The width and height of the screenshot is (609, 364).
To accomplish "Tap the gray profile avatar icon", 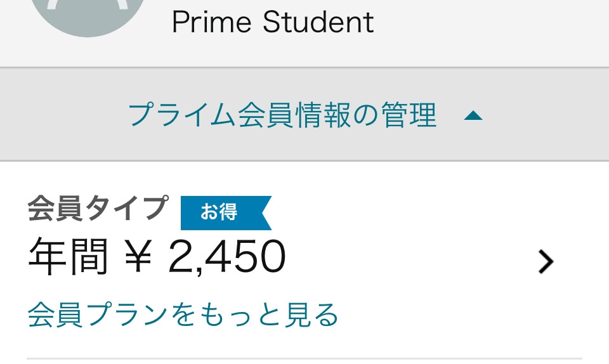I will click(89, 14).
